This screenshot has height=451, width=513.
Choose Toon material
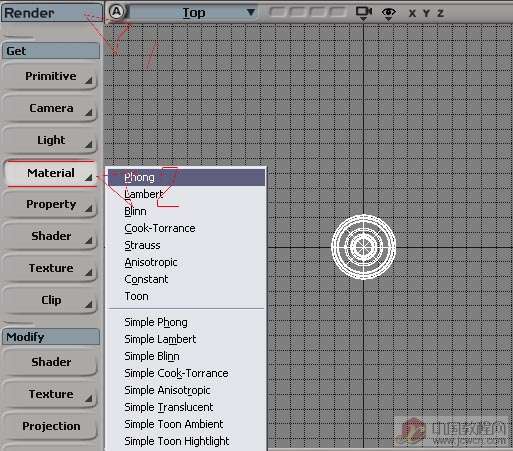click(186, 296)
